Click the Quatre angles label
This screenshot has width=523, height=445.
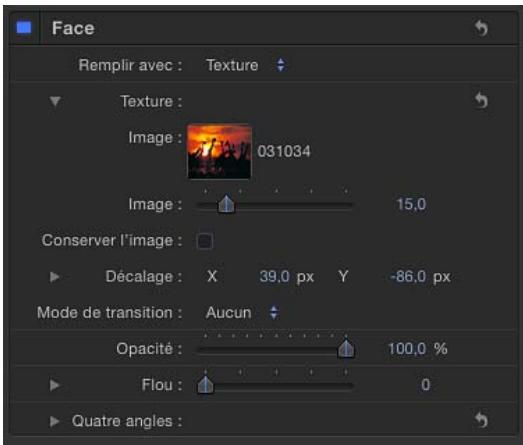point(127,421)
